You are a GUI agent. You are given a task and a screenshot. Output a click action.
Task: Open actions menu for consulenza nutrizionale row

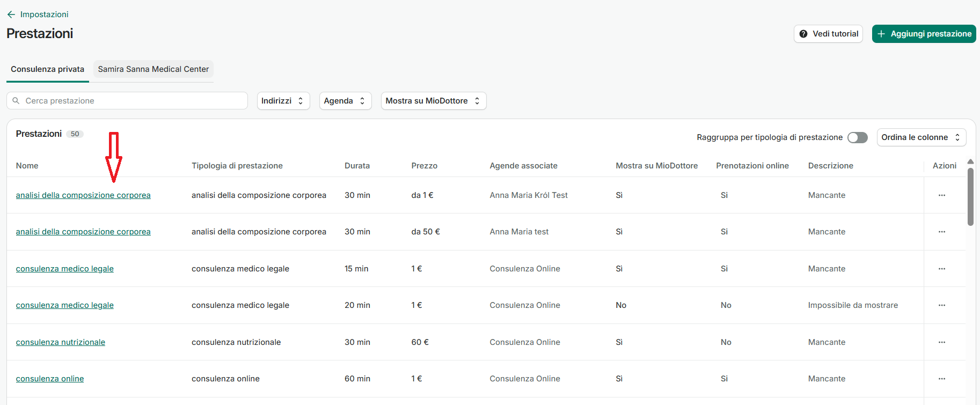point(942,342)
